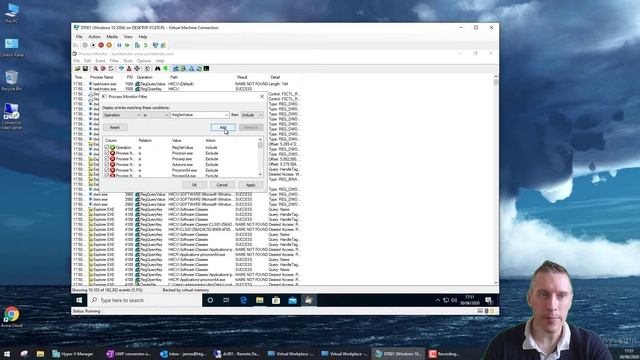Open the Process Monitor Filter menu

114,61
